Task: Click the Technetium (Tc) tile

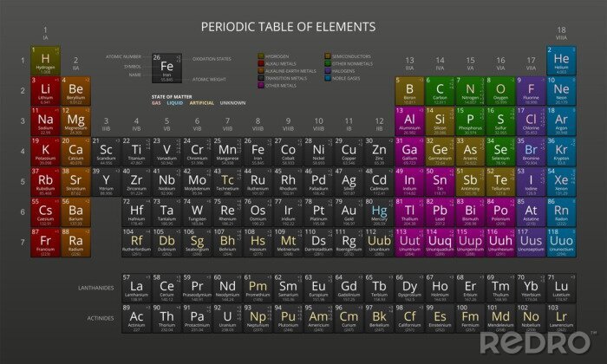Action: 227,182
